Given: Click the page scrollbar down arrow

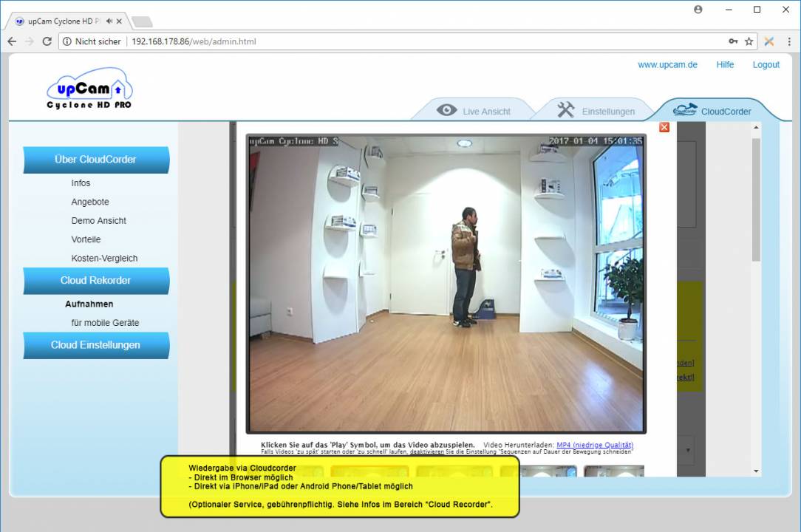Looking at the screenshot, I should 756,471.
